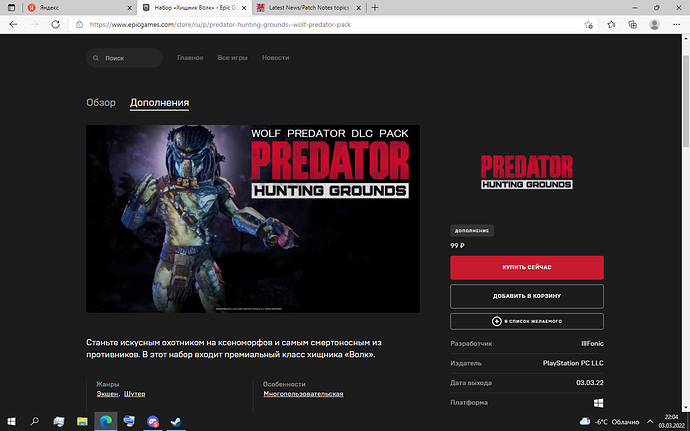Click the red Купить сейчас button
This screenshot has width=690, height=431.
pos(526,268)
